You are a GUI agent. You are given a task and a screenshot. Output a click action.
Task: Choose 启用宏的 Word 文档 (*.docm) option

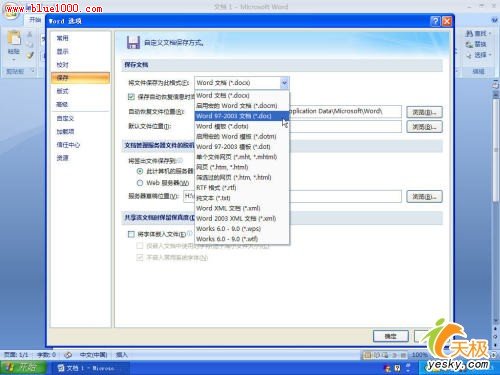242,106
